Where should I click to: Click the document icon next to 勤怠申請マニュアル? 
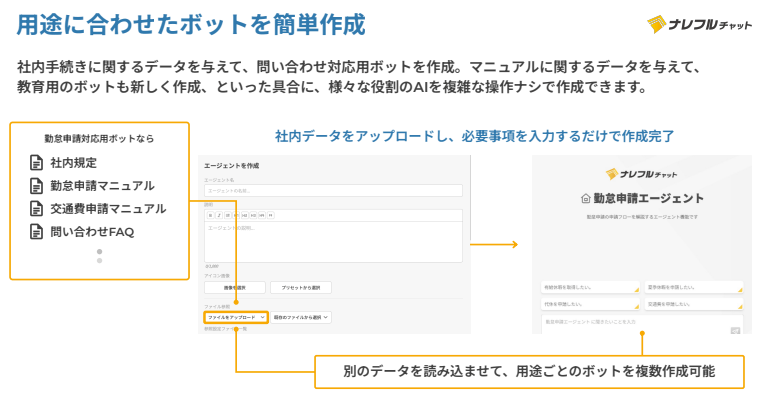pos(36,185)
